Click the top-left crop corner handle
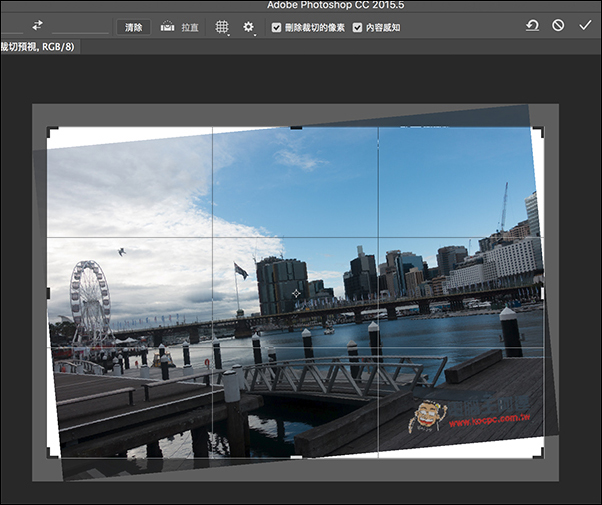 pos(52,132)
